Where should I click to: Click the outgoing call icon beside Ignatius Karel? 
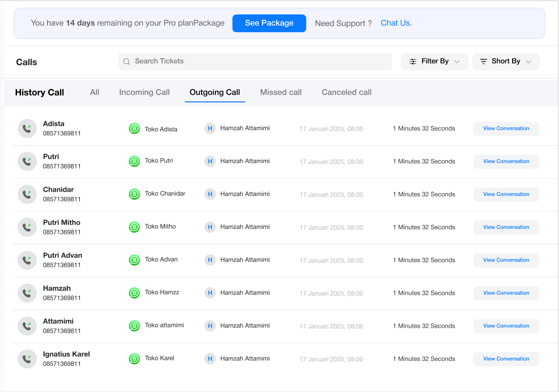tap(27, 359)
